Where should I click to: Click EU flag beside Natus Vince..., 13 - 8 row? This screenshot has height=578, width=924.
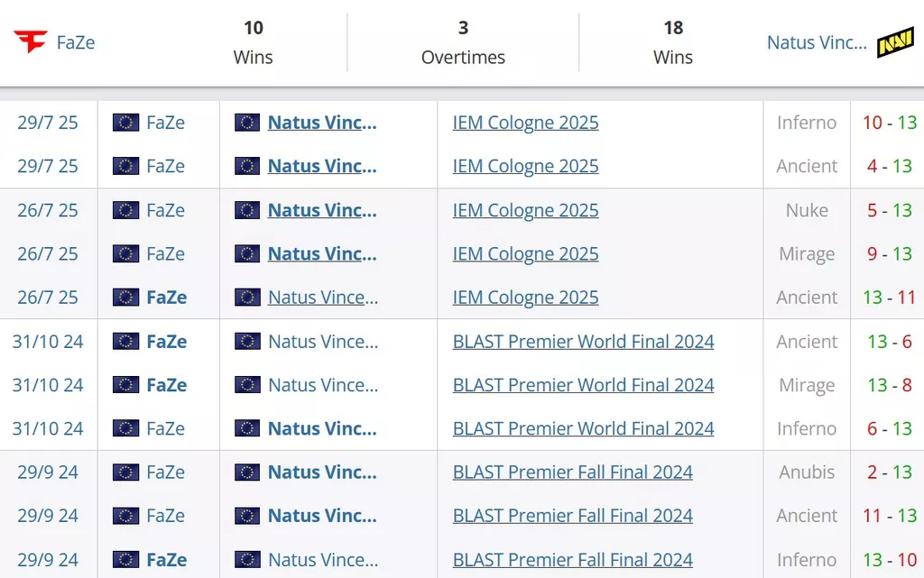[x=247, y=385]
